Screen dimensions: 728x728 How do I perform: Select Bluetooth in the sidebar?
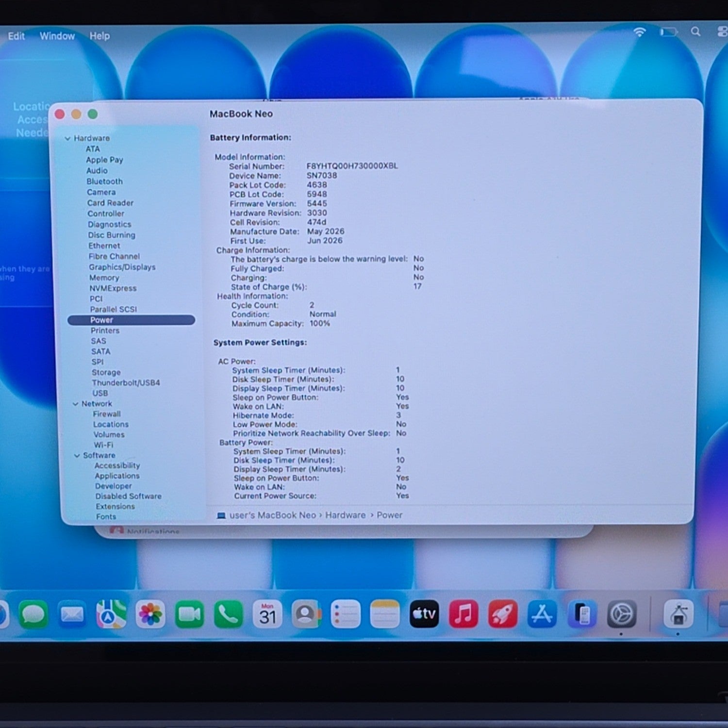[104, 181]
